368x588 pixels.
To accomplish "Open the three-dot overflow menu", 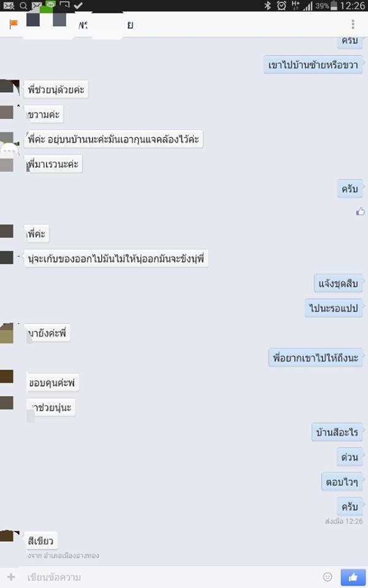I will (x=353, y=24).
